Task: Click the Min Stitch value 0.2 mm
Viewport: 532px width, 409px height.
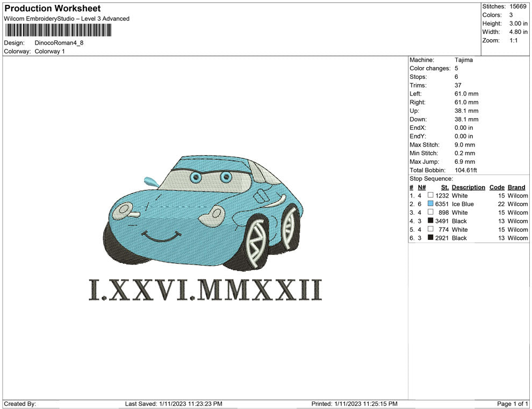Action: (465, 153)
